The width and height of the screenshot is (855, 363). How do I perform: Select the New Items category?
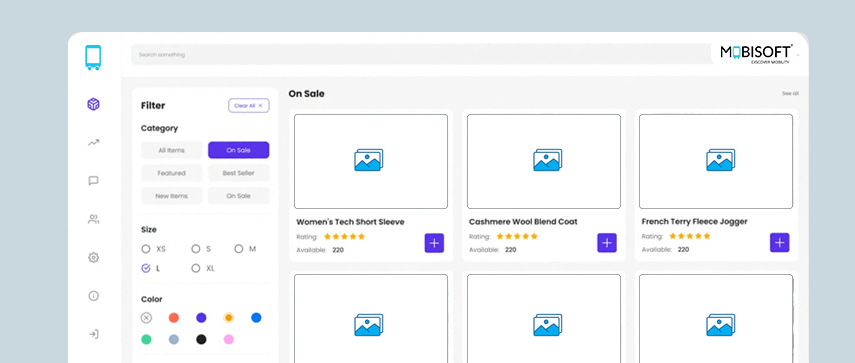[172, 196]
